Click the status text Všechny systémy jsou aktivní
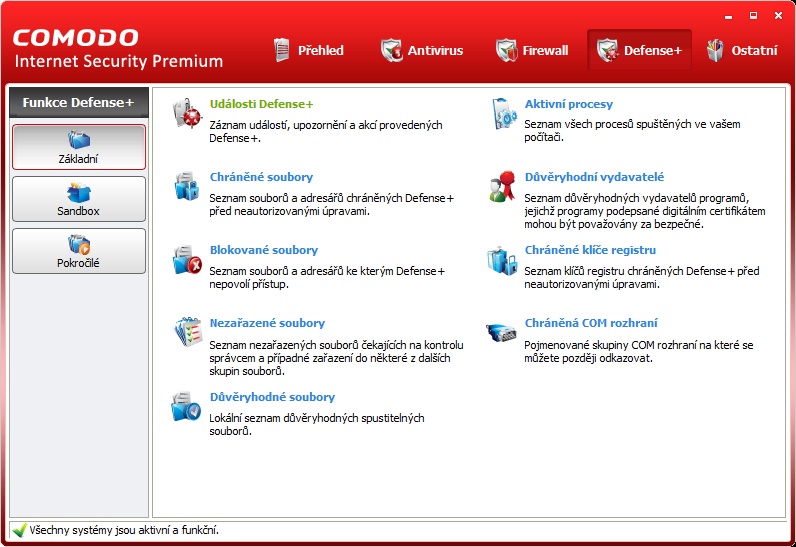This screenshot has width=796, height=547. point(124,530)
